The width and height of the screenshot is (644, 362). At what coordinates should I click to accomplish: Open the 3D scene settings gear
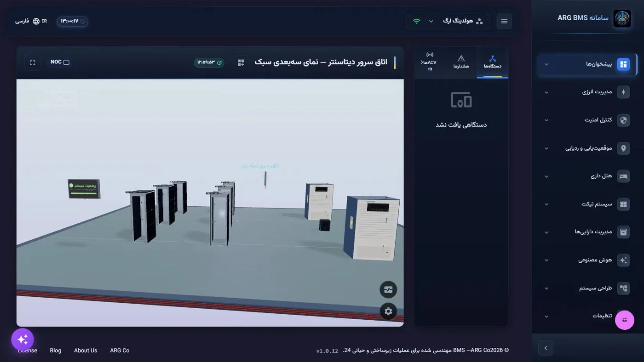pos(388,311)
